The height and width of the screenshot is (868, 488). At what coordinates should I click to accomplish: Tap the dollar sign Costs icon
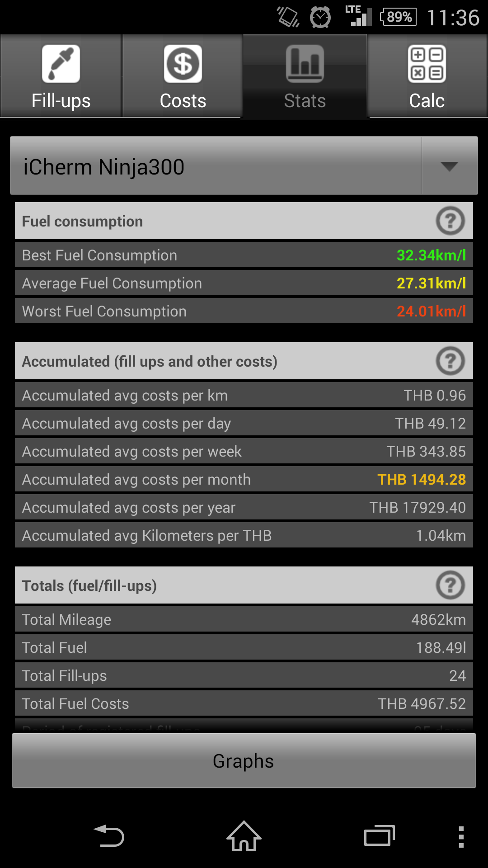[183, 64]
